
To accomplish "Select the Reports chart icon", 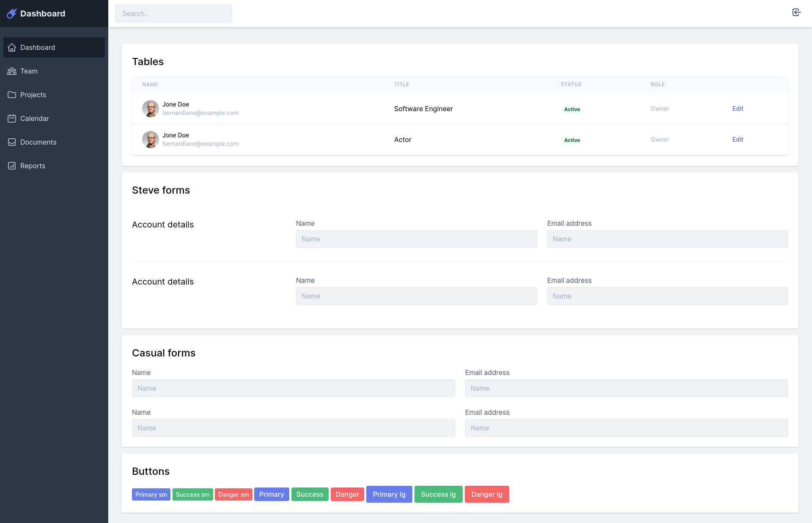I will click(x=11, y=166).
